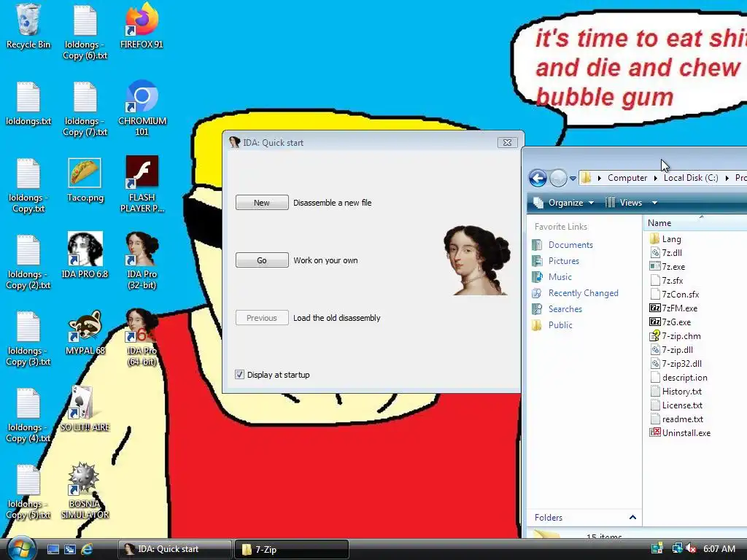
Task: Open Documents favorite link
Action: (x=570, y=245)
